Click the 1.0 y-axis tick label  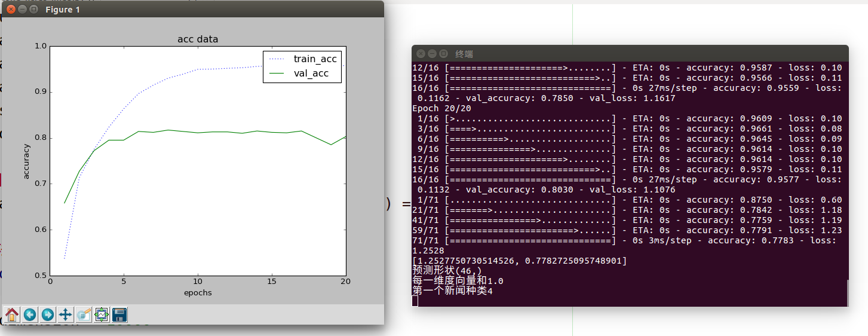pos(40,46)
